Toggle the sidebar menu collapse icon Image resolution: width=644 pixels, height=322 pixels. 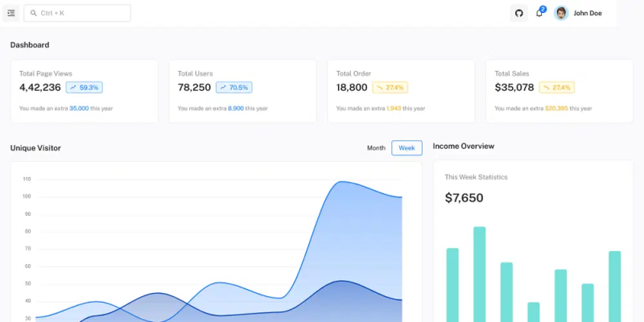(x=11, y=13)
